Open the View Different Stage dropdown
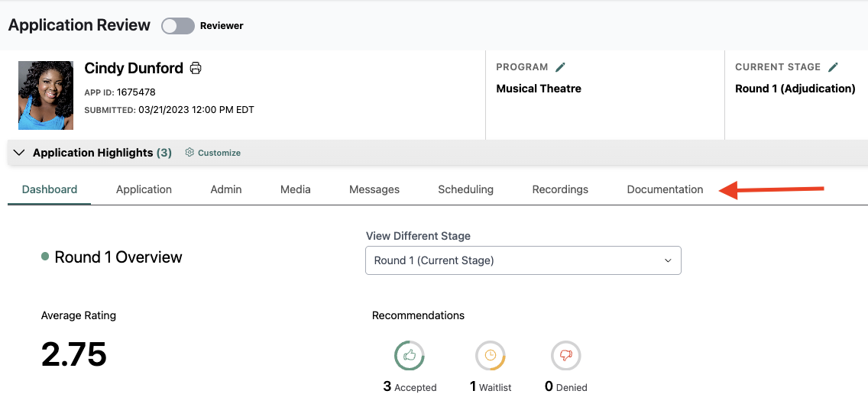This screenshot has height=407, width=868. [523, 260]
